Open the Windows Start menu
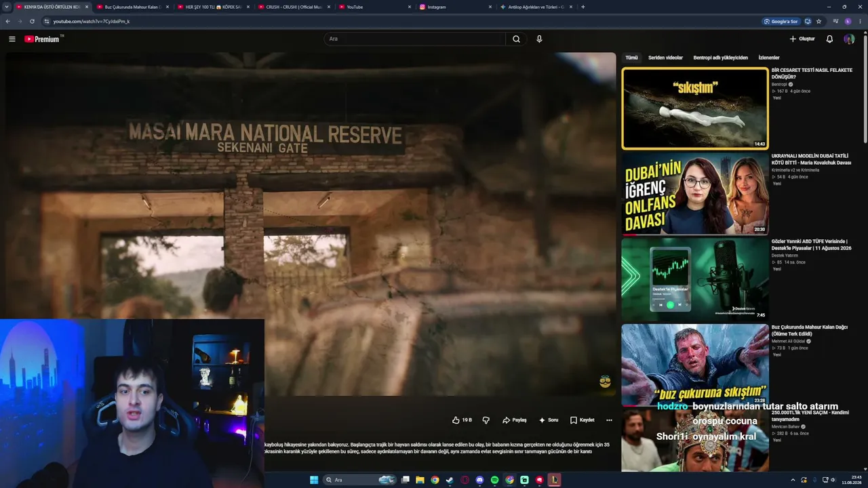Viewport: 868px width, 488px height. tap(314, 480)
